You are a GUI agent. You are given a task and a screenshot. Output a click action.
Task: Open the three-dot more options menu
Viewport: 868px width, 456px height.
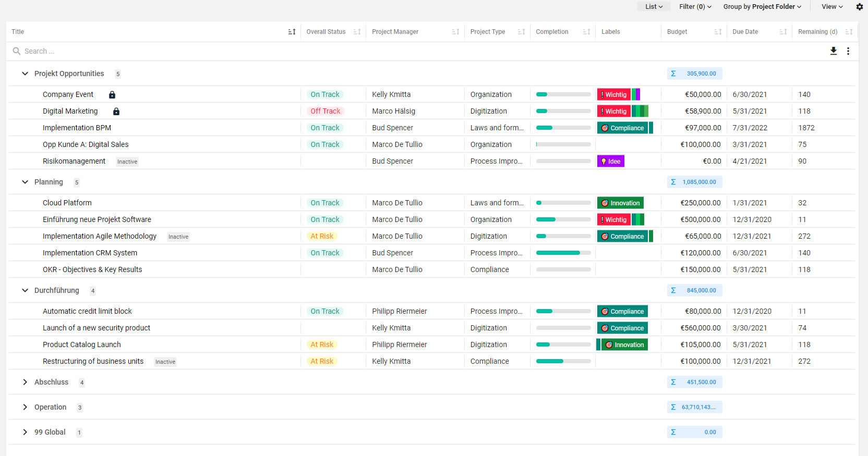848,51
